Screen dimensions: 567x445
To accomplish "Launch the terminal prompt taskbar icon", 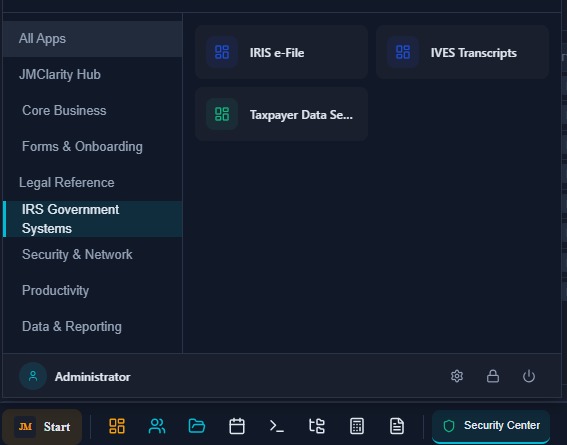I will 277,426.
